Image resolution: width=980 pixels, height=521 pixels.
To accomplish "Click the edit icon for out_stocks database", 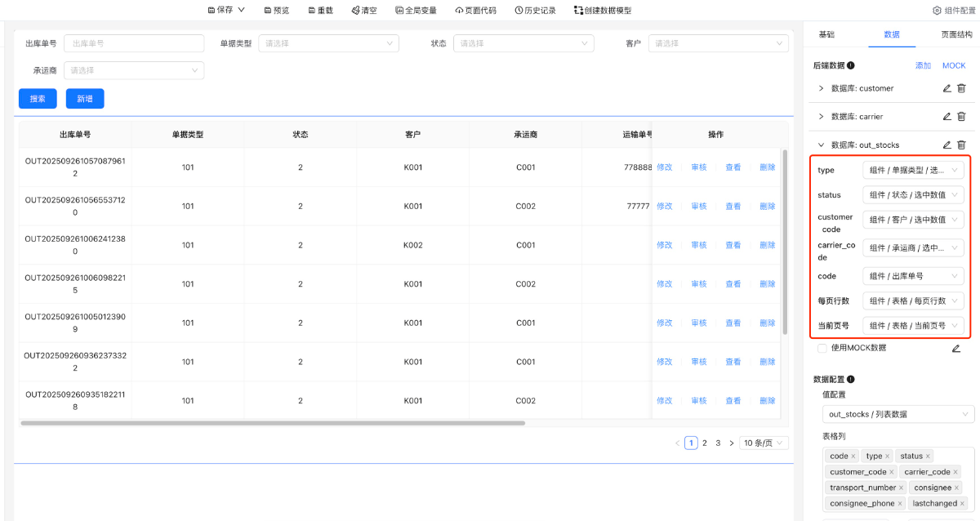I will pyautogui.click(x=947, y=145).
